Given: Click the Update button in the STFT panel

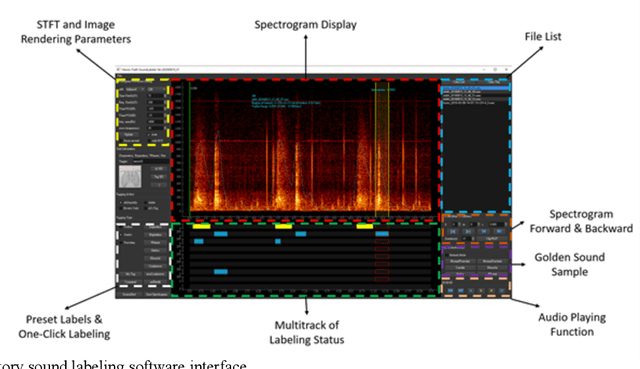Looking at the screenshot, I should 129,134.
